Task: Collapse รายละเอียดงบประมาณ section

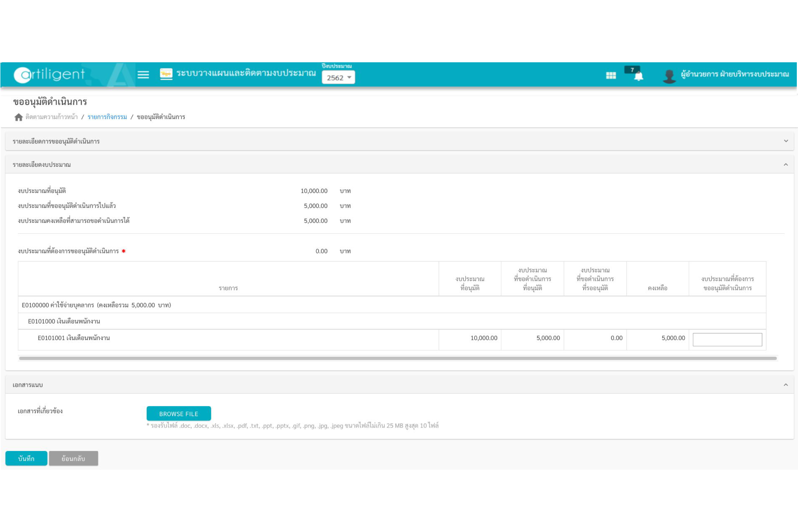Action: pos(786,164)
